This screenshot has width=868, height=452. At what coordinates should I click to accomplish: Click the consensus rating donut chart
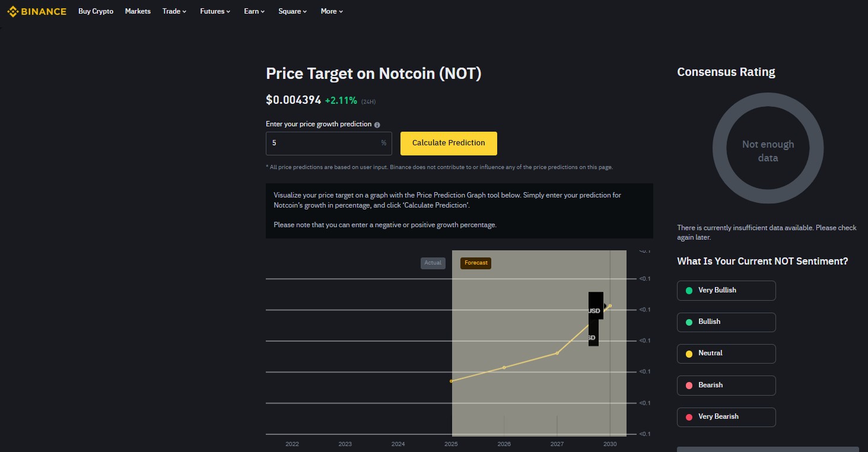click(768, 148)
